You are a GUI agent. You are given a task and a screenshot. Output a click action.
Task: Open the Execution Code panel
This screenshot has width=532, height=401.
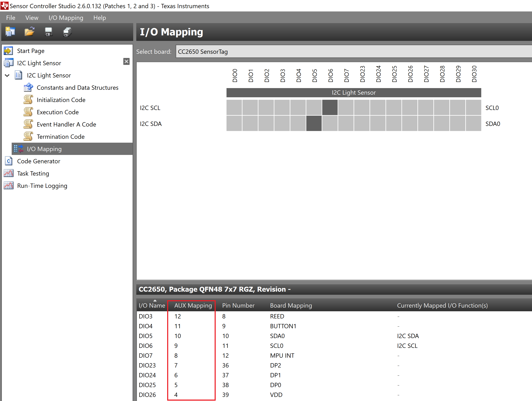pos(57,112)
